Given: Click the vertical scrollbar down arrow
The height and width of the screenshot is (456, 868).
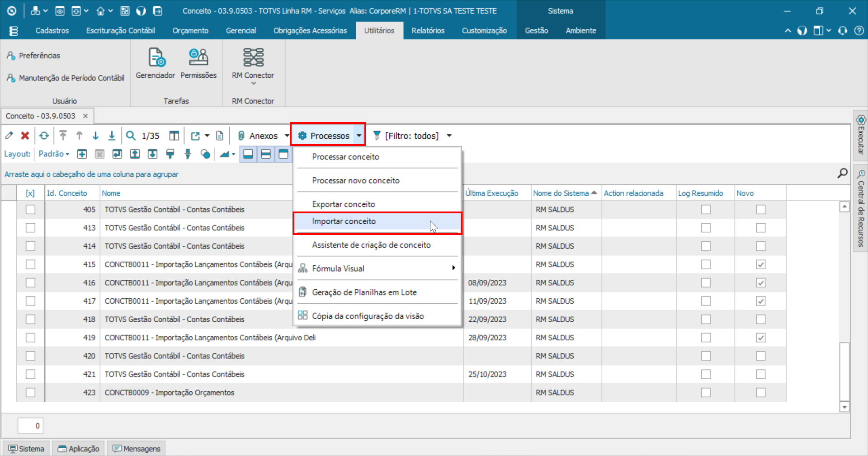Looking at the screenshot, I should pos(844,407).
